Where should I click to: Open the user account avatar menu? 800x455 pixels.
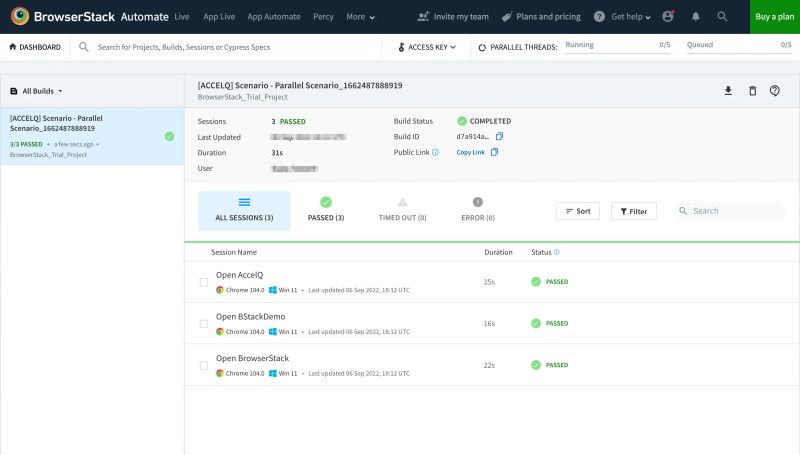[668, 16]
